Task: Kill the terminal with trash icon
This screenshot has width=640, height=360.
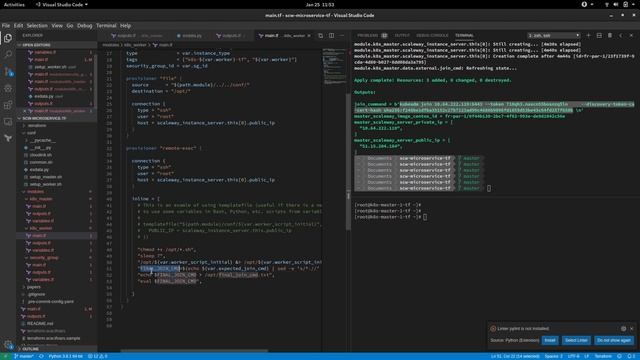Action: 610,36
